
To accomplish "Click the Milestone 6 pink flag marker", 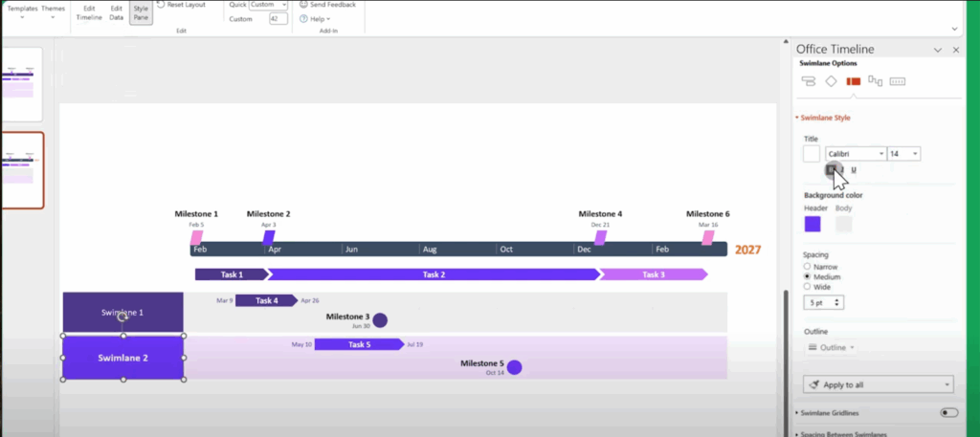I will point(708,238).
